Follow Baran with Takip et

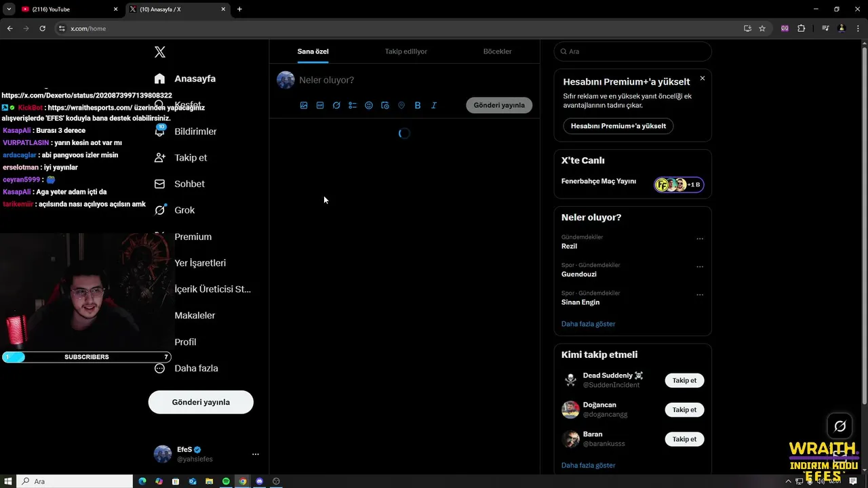[684, 439]
